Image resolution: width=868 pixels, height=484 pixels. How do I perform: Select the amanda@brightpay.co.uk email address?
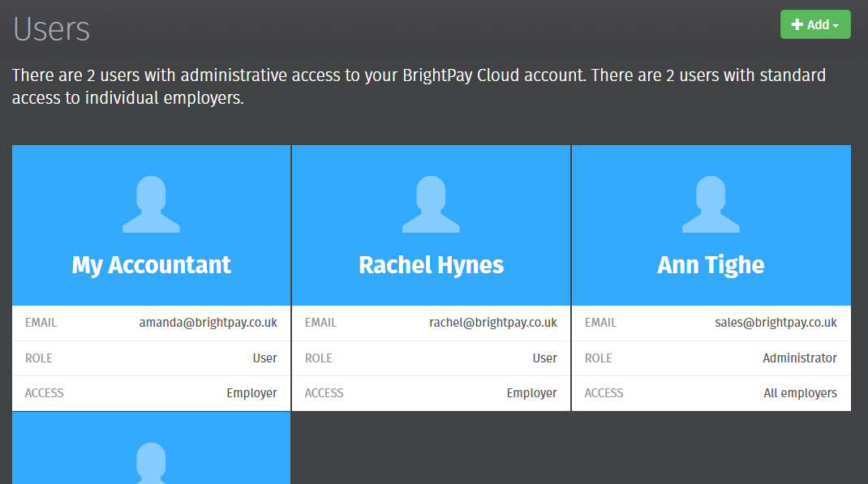point(208,323)
